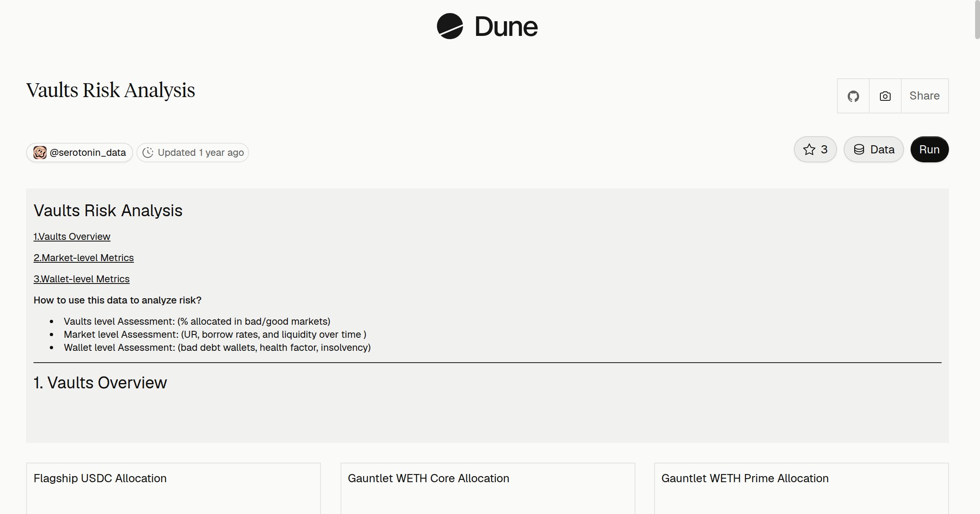Click the 'Wallet level Assessment' bullet
Screen dimensions: 980x514
(217, 348)
